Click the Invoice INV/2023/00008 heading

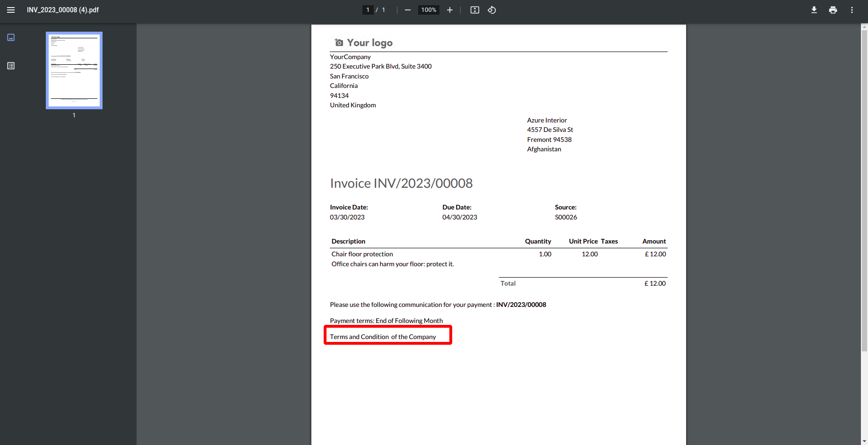pos(401,183)
